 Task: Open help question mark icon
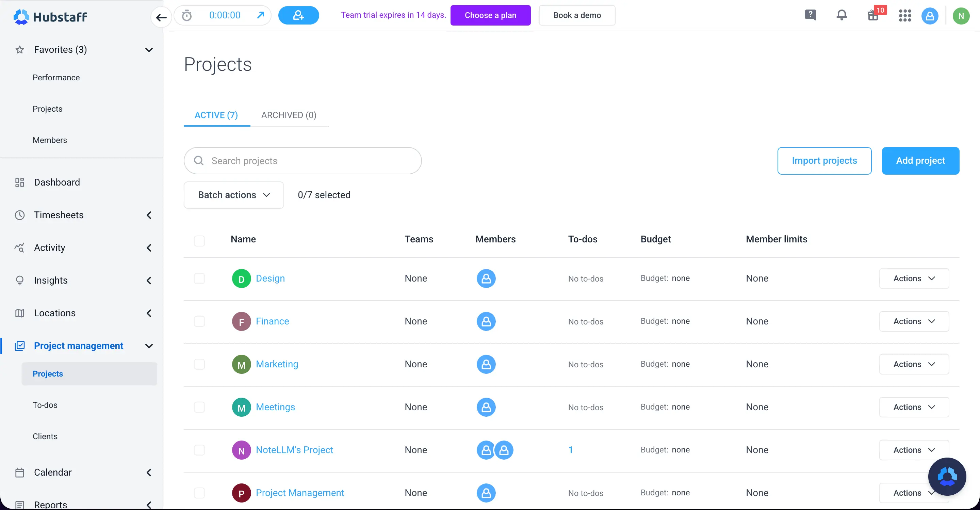pos(810,15)
